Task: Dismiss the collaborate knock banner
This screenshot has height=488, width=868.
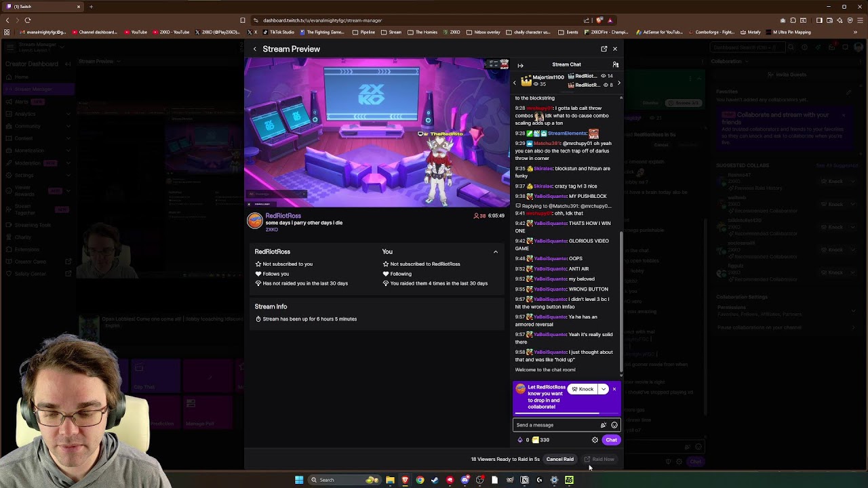Action: (x=614, y=389)
